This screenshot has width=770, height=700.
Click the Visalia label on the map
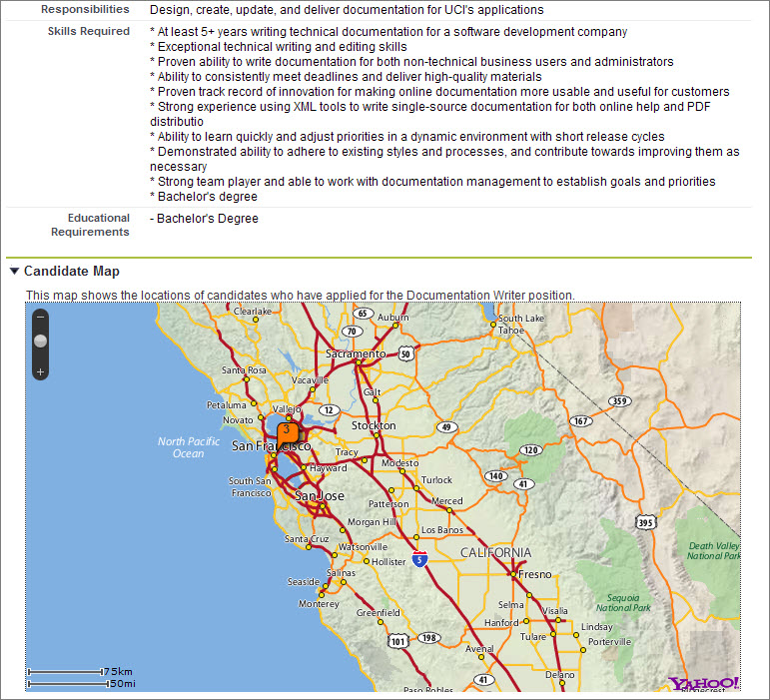point(555,611)
